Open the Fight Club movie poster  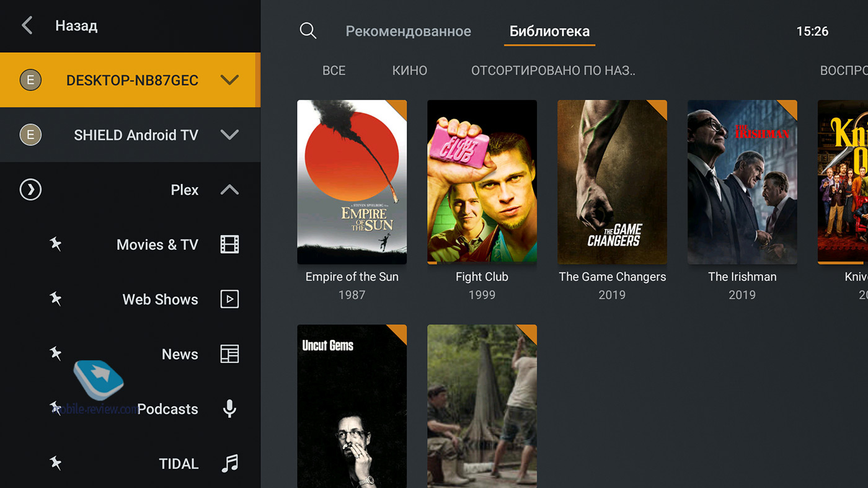pos(482,182)
